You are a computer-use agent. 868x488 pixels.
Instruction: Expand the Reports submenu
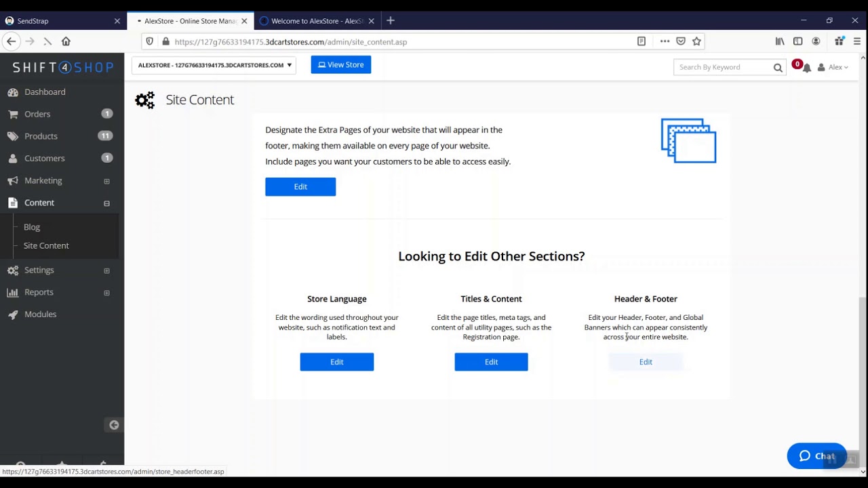(106, 293)
